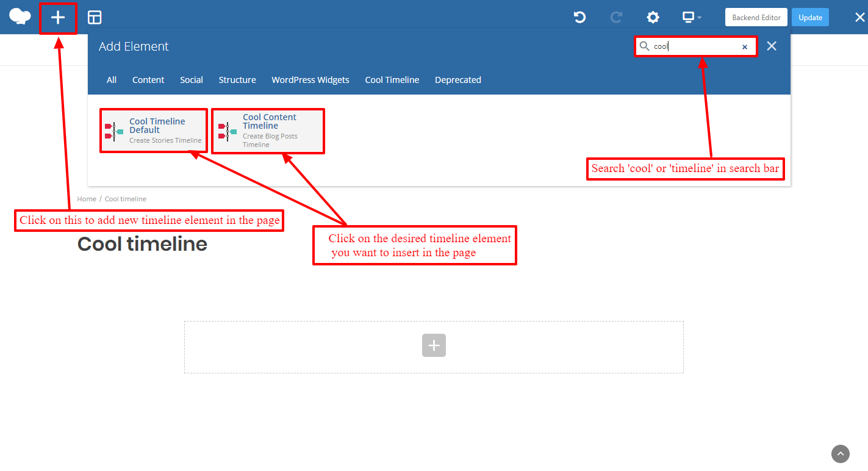Click the scroll-to-top arrow at bottom right
Viewport: 868px width, 471px height.
[x=840, y=454]
